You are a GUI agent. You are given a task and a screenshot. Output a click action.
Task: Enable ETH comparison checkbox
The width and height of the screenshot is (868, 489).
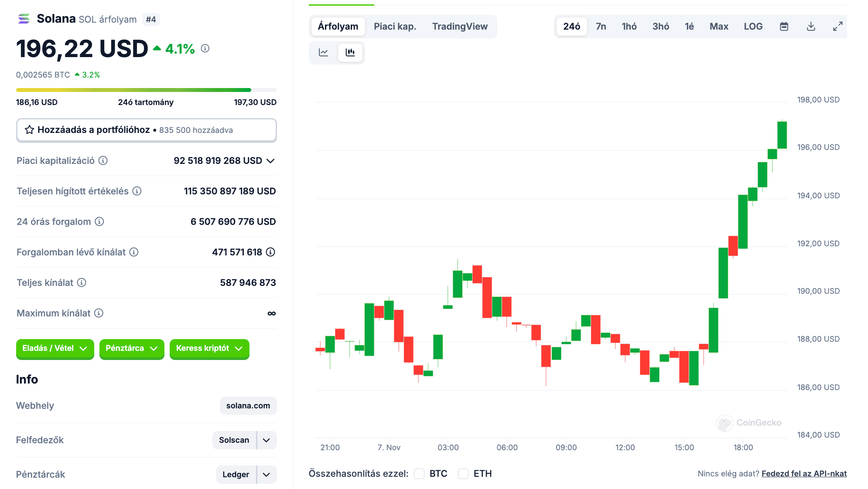tap(463, 474)
